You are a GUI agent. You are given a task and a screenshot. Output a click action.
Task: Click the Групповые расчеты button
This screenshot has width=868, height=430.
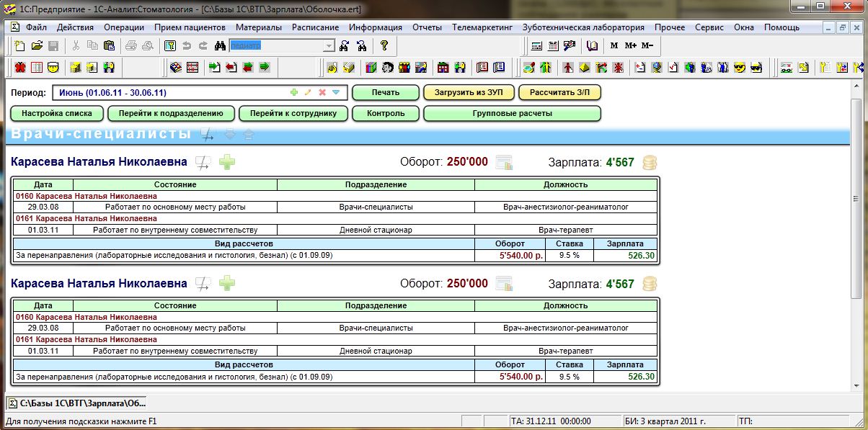tap(512, 114)
